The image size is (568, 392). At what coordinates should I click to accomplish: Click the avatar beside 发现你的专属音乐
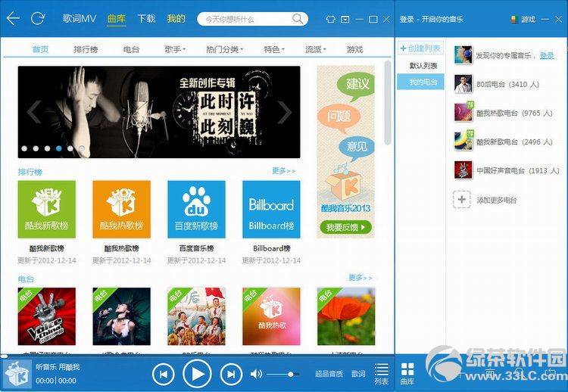pyautogui.click(x=463, y=55)
